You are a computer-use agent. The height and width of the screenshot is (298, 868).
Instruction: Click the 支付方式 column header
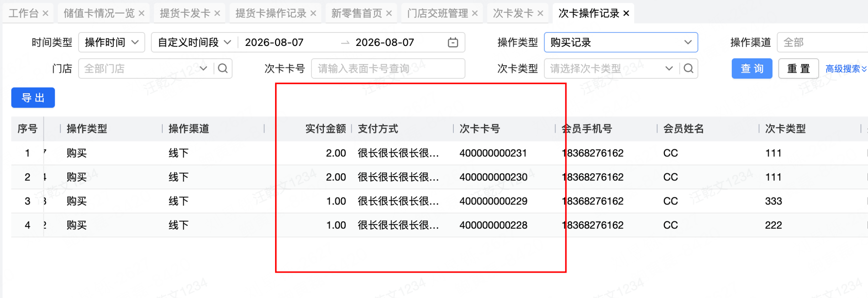[378, 129]
